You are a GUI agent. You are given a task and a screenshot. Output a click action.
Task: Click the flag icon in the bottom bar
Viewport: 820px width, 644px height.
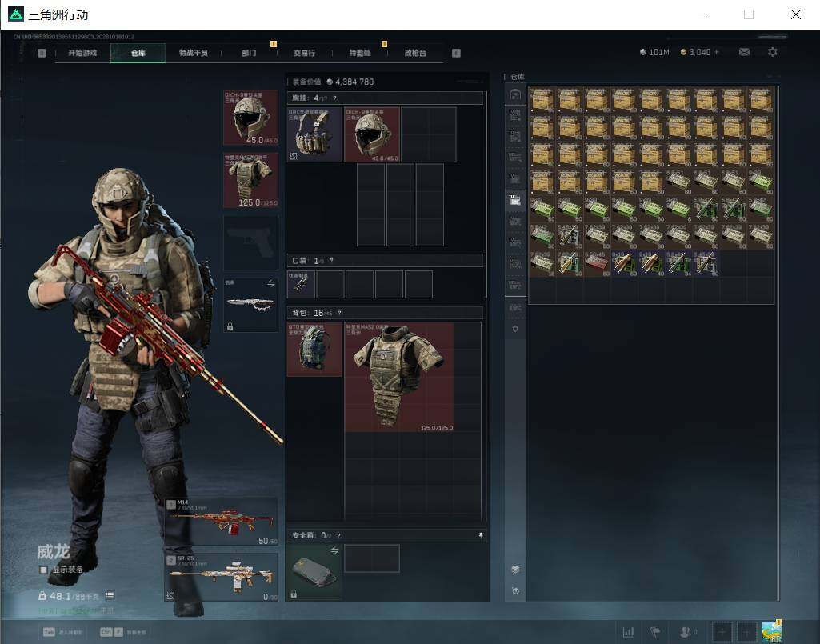[x=654, y=631]
